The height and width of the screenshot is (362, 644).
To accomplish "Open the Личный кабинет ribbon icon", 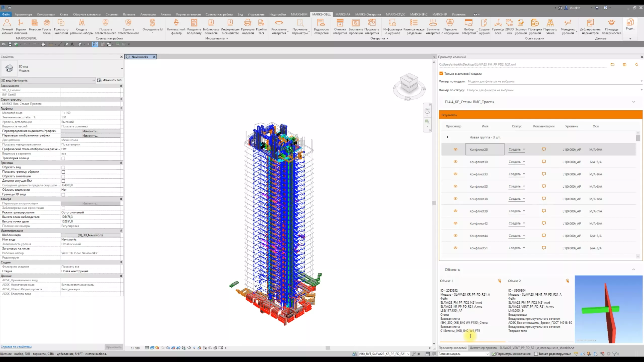I will (7, 23).
